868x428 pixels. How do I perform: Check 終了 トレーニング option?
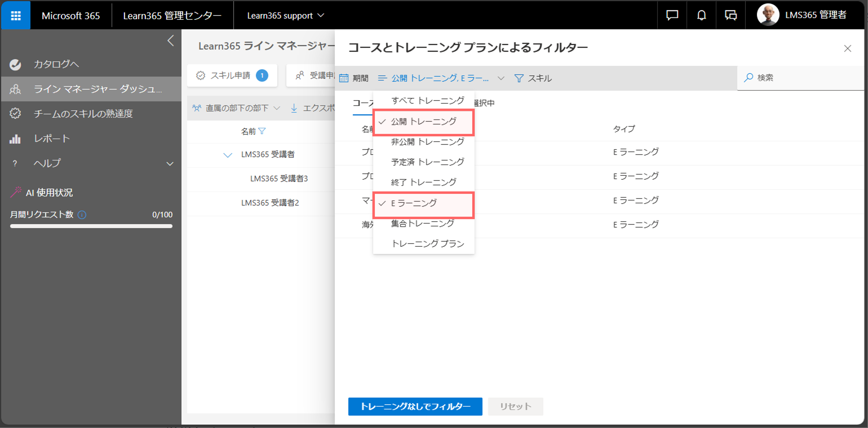click(424, 182)
